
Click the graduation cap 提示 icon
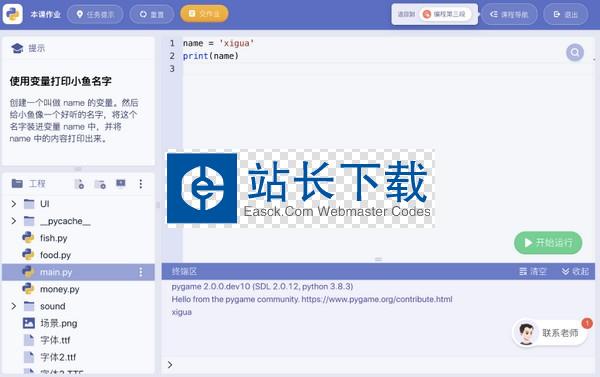(x=17, y=48)
